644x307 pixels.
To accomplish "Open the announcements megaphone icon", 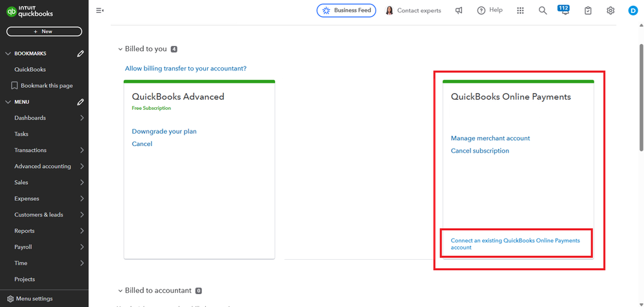I will [x=459, y=11].
